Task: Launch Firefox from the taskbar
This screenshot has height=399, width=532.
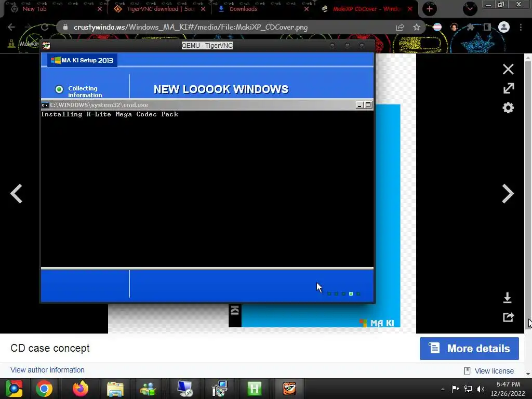Action: pos(81,389)
